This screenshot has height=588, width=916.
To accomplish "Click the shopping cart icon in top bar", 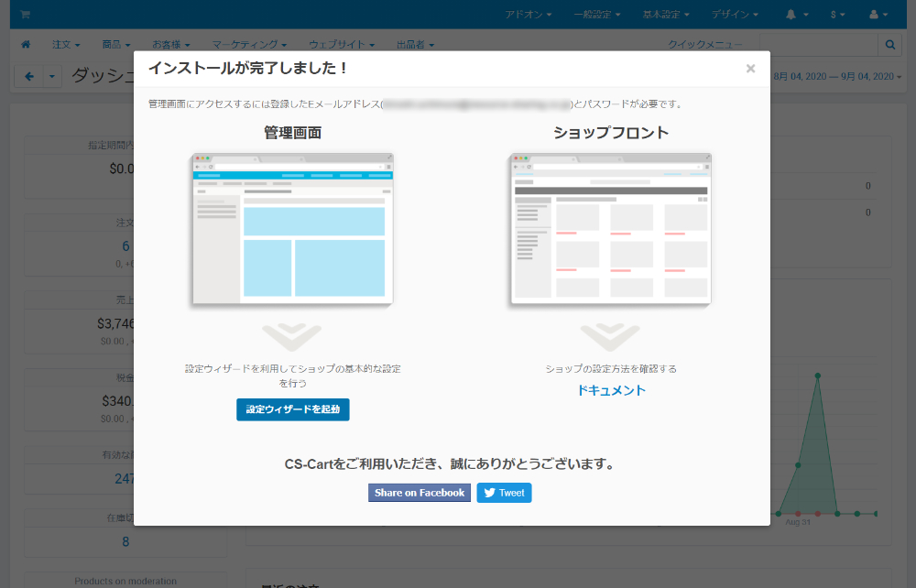I will tap(25, 15).
